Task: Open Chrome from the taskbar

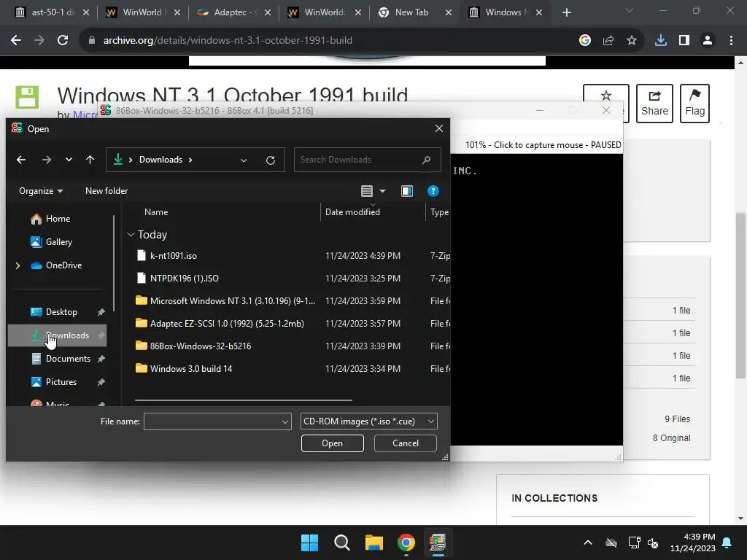Action: tap(406, 542)
